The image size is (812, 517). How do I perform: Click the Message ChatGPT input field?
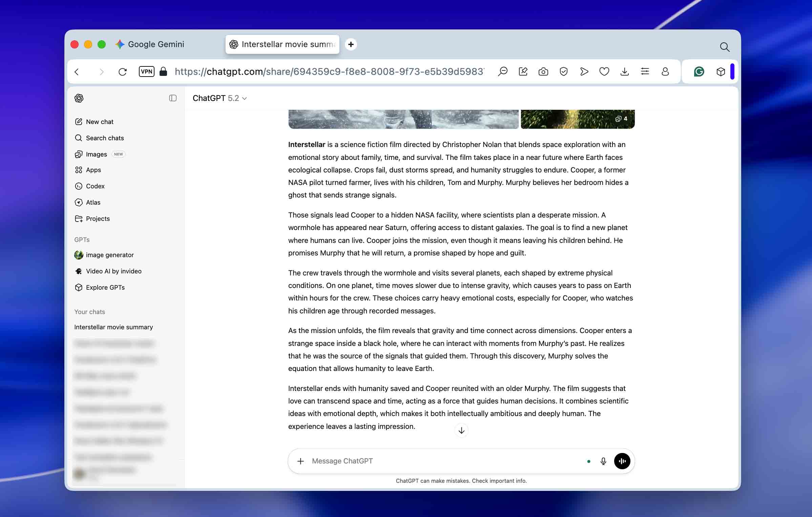(440, 461)
